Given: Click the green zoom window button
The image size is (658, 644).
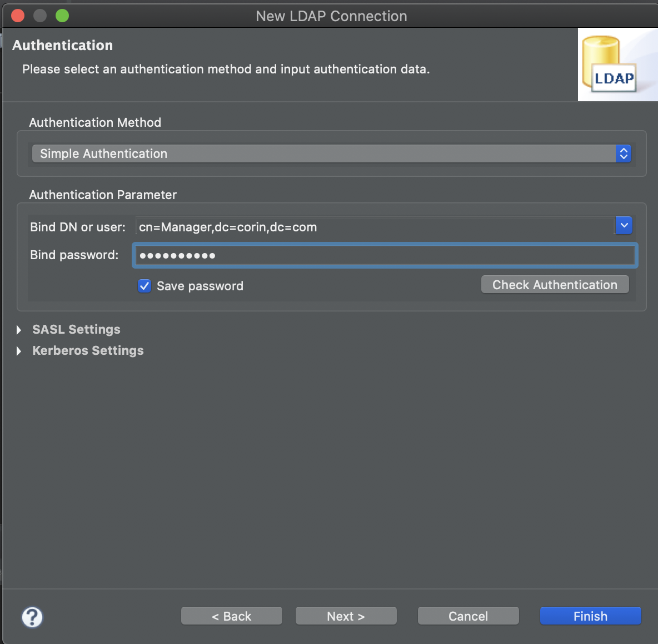Looking at the screenshot, I should (x=62, y=16).
